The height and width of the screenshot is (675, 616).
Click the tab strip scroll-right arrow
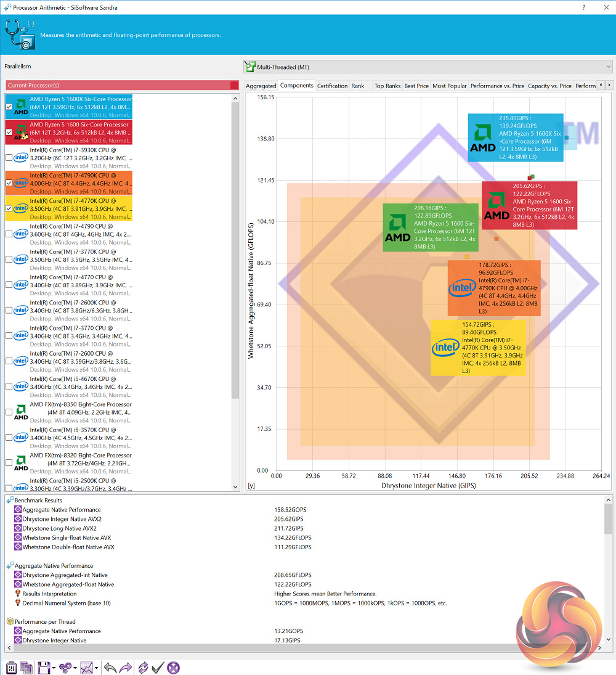(x=609, y=85)
